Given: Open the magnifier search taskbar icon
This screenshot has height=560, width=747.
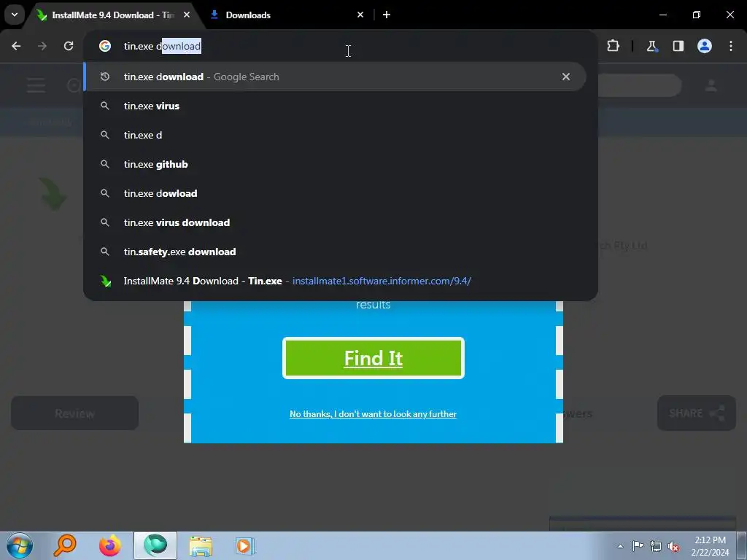Looking at the screenshot, I should (x=65, y=545).
